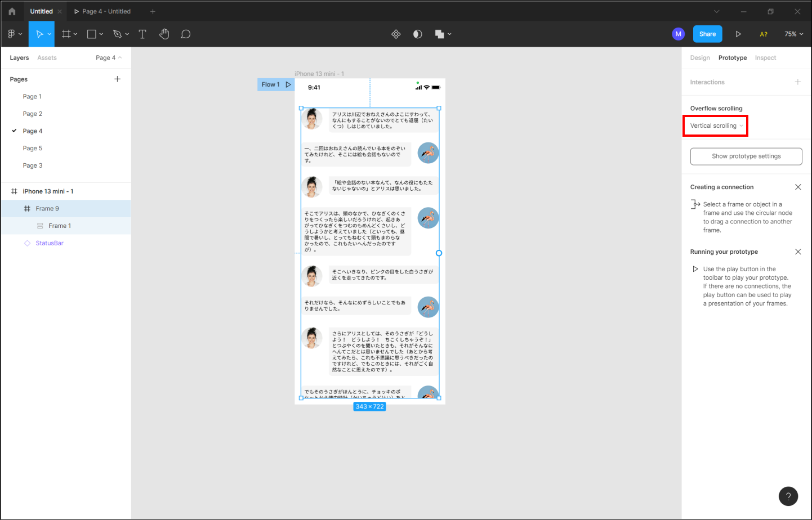The image size is (812, 520).
Task: Open the Vertical scrolling dropdown
Action: pos(716,126)
